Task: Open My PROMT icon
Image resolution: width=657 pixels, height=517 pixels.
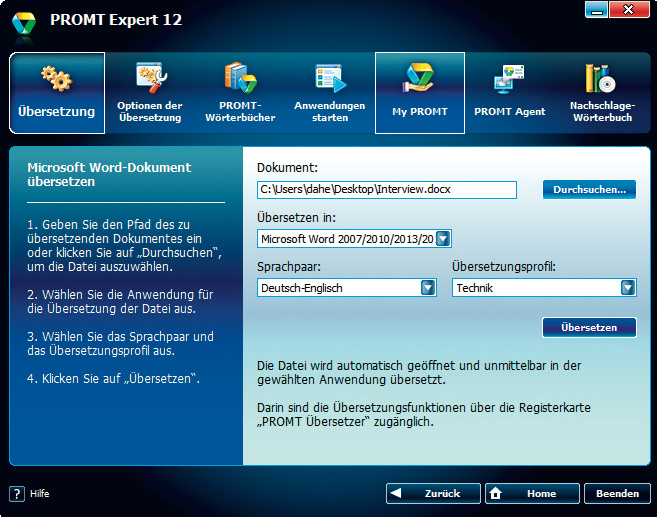Action: coord(419,78)
